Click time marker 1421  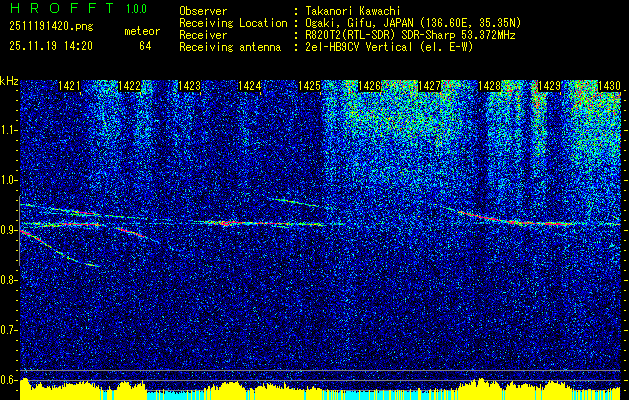tap(69, 86)
